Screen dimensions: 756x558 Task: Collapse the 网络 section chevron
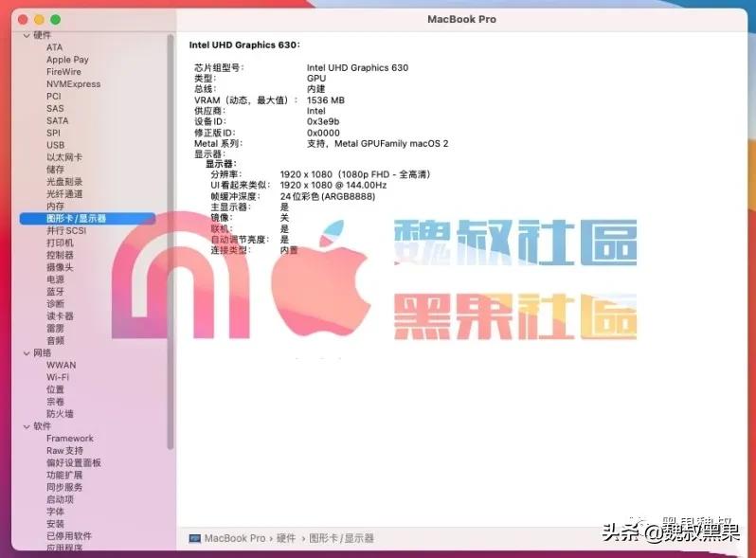point(27,353)
